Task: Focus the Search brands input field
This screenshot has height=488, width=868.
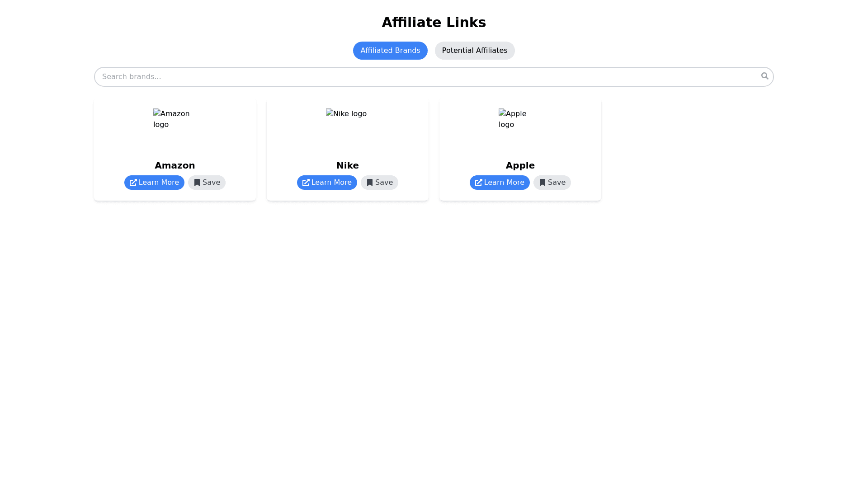Action: (425, 77)
